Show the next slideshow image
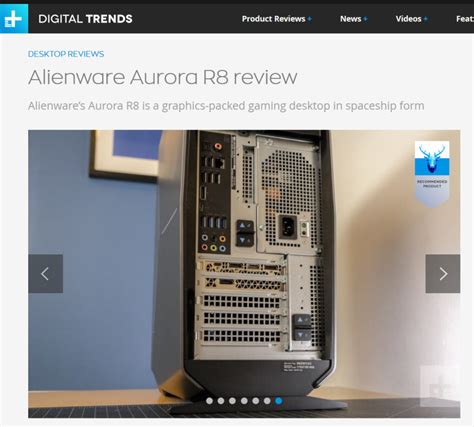 pyautogui.click(x=443, y=274)
